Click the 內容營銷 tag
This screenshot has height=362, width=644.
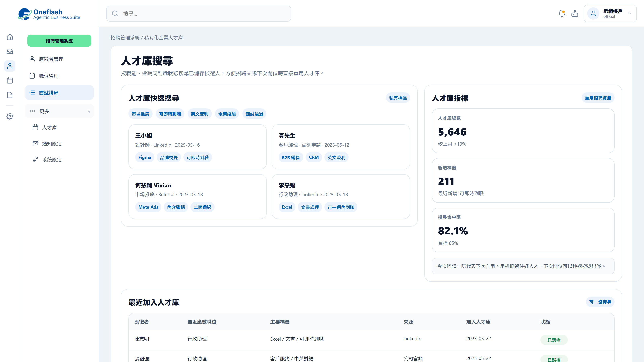pos(176,207)
